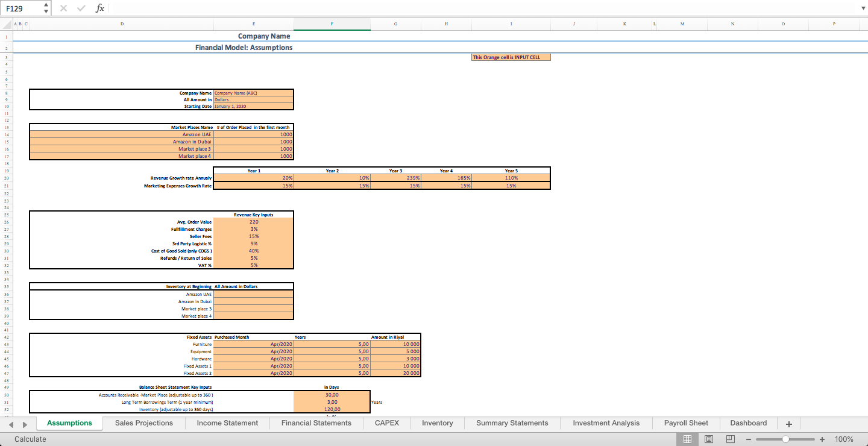The image size is (868, 446).
Task: Click the Year 5 revenue growth 110% cell
Action: click(x=511, y=178)
